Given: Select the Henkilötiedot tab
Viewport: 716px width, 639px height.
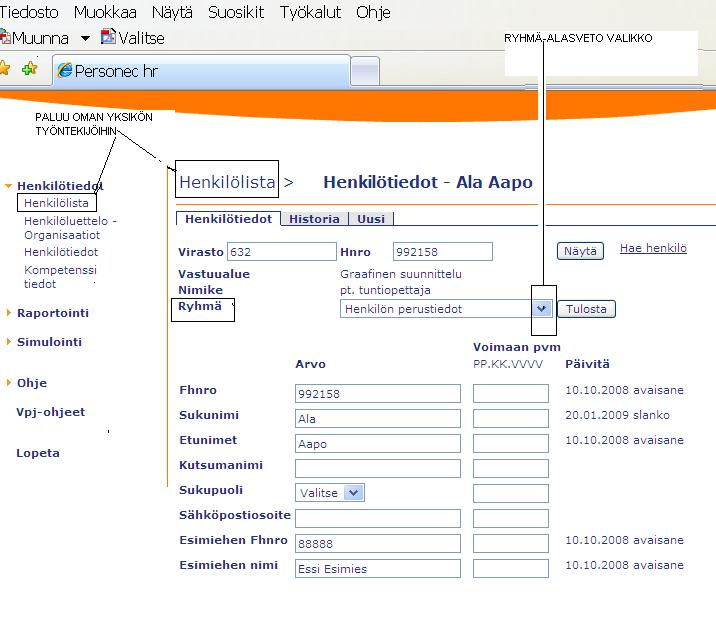Looking at the screenshot, I should 228,219.
